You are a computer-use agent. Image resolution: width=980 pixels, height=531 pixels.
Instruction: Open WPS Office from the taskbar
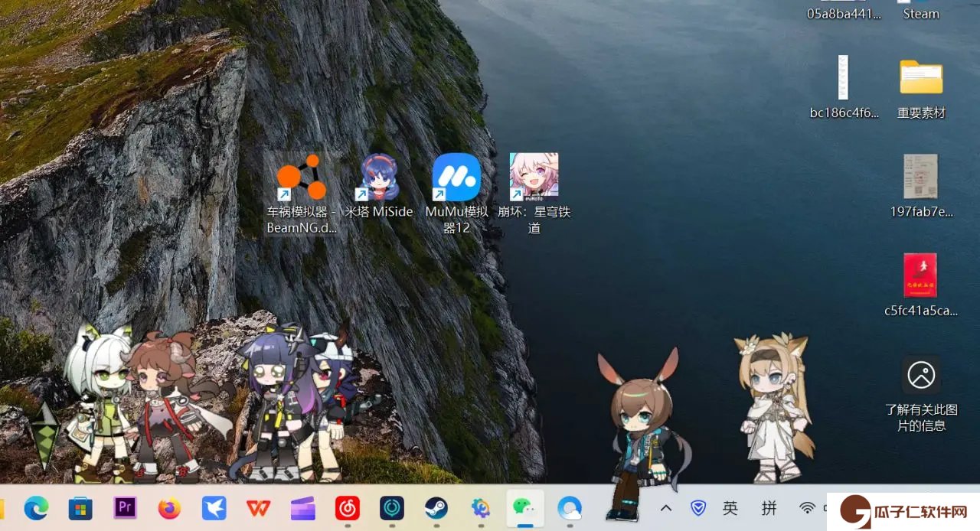[x=258, y=508]
